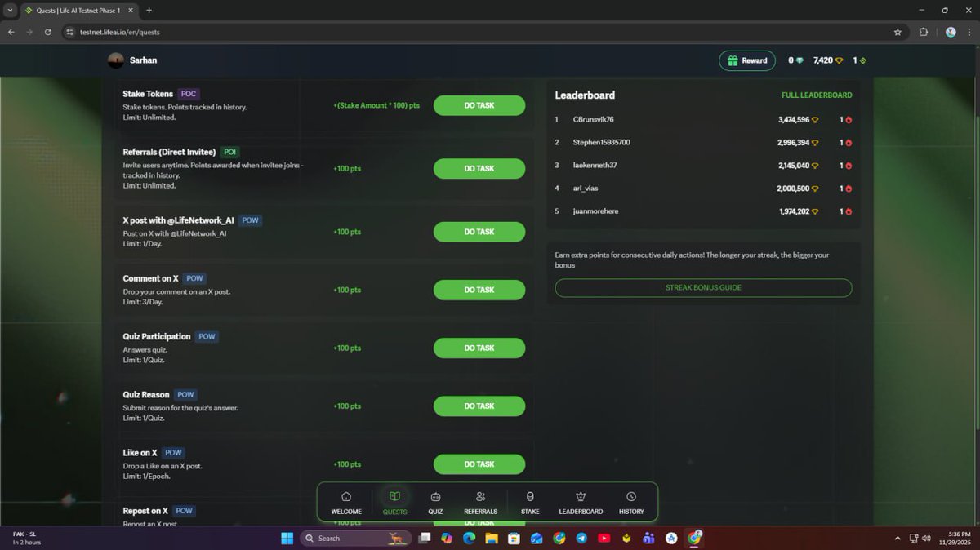Open the browser extensions puzzle icon

924,32
